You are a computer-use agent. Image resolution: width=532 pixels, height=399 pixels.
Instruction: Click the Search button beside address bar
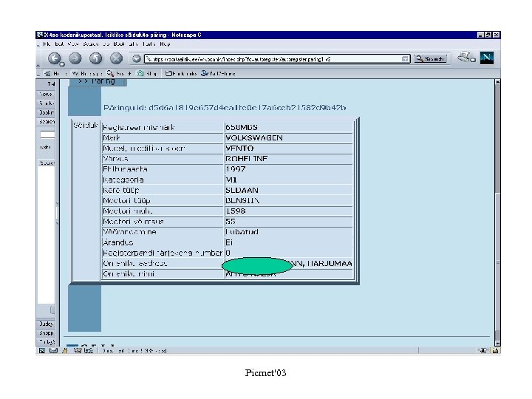[x=430, y=58]
